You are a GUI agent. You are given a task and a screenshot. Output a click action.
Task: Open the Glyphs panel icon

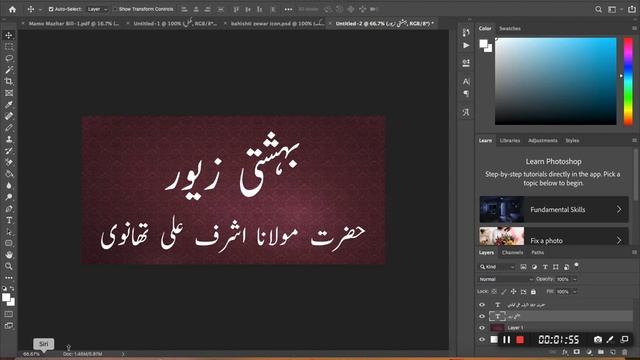tap(466, 112)
